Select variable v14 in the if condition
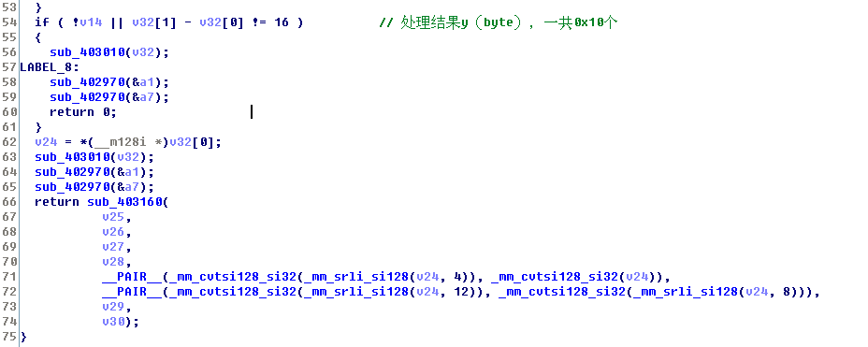This screenshot has height=347, width=868. pos(91,22)
